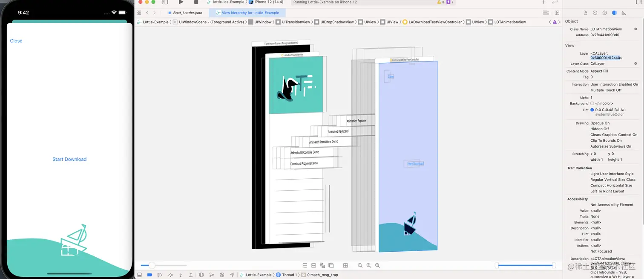Click the code review arrows button
The image size is (644, 279).
coord(555,2)
